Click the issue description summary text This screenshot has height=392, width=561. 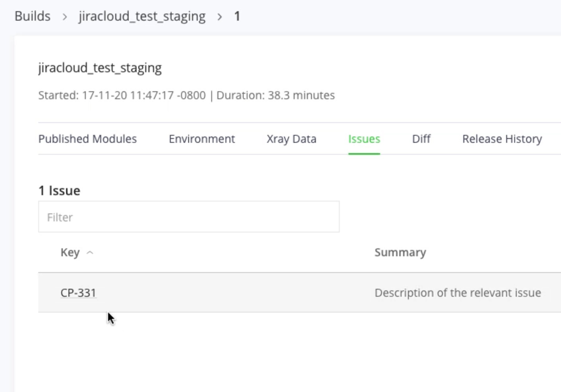pyautogui.click(x=458, y=292)
